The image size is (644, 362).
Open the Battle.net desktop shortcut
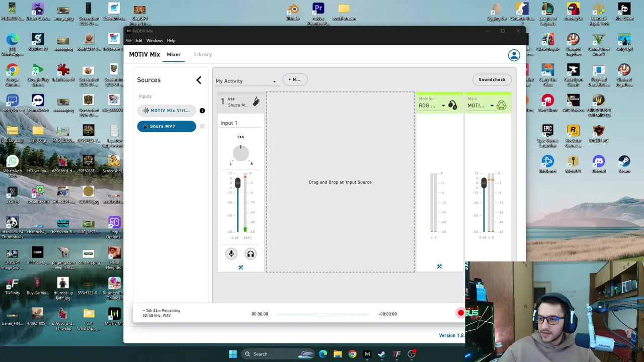coord(547,164)
